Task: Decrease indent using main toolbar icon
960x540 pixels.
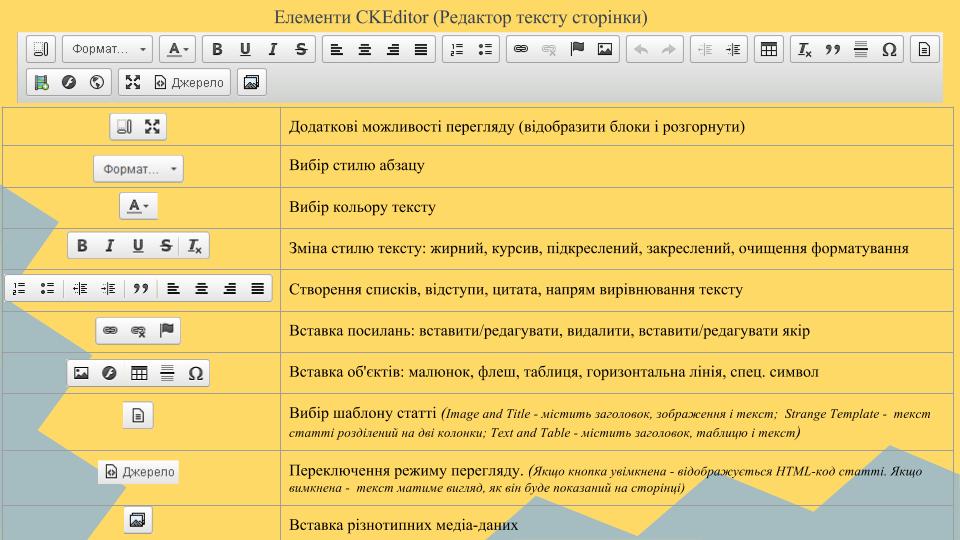Action: [705, 49]
